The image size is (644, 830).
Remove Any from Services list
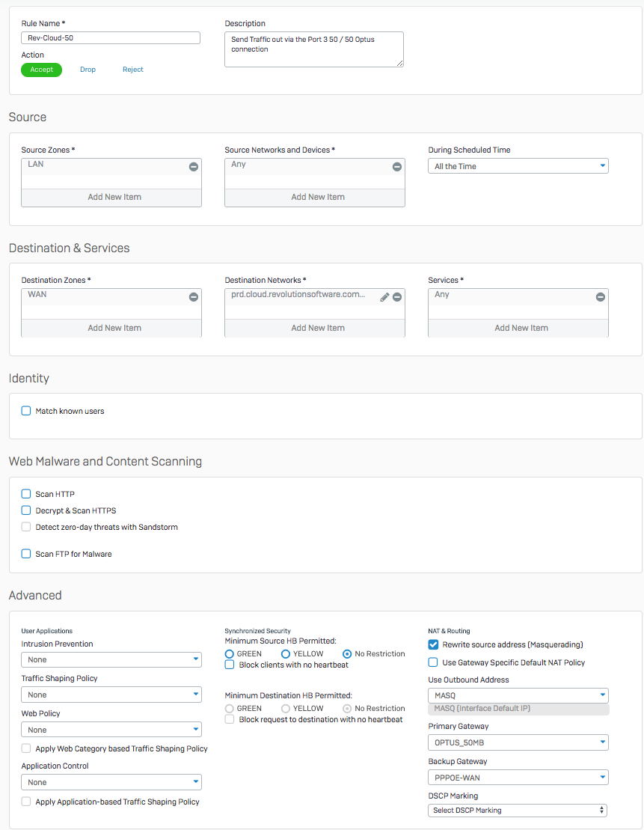[600, 297]
